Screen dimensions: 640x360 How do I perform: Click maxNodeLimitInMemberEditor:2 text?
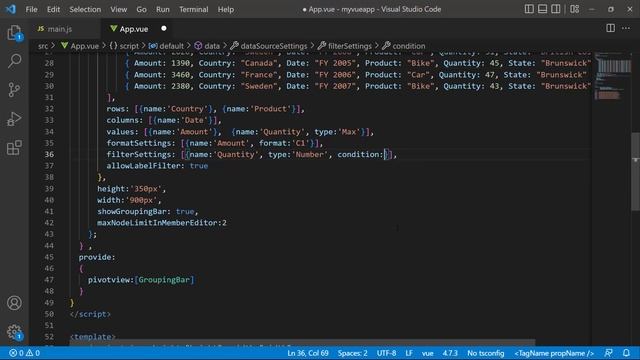pos(162,223)
